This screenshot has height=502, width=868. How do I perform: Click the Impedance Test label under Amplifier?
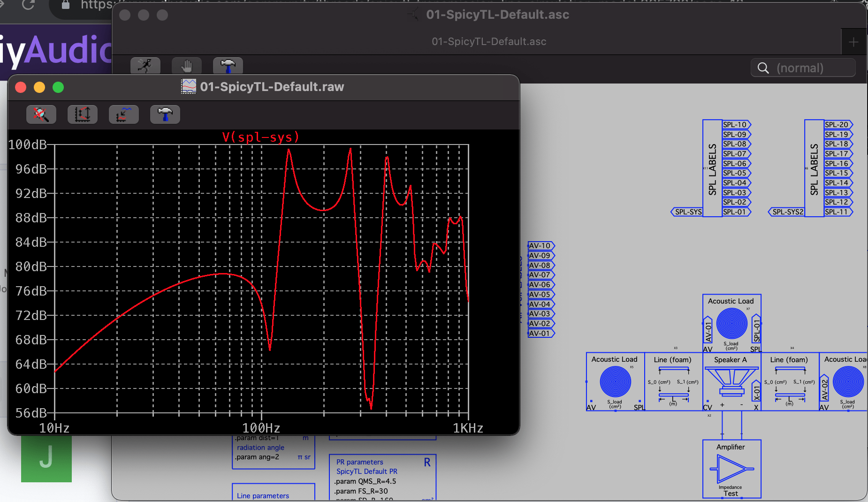[731, 491]
